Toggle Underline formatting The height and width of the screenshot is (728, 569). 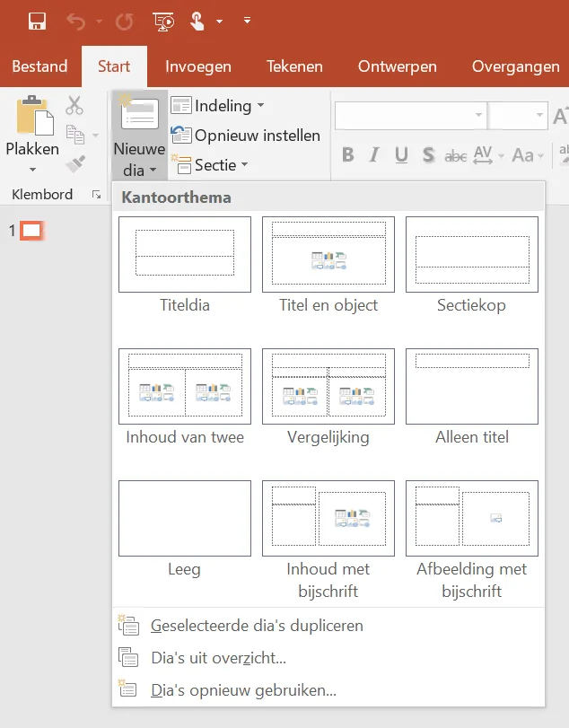pos(401,154)
